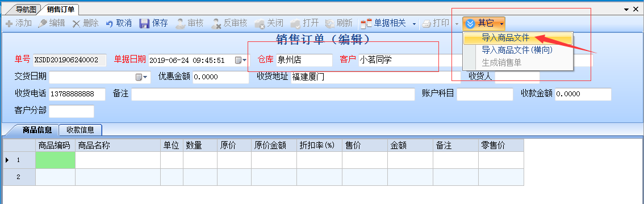Viewport: 644px width, 204px height.
Task: Click the green 商品编码 cell in row 1
Action: point(56,160)
